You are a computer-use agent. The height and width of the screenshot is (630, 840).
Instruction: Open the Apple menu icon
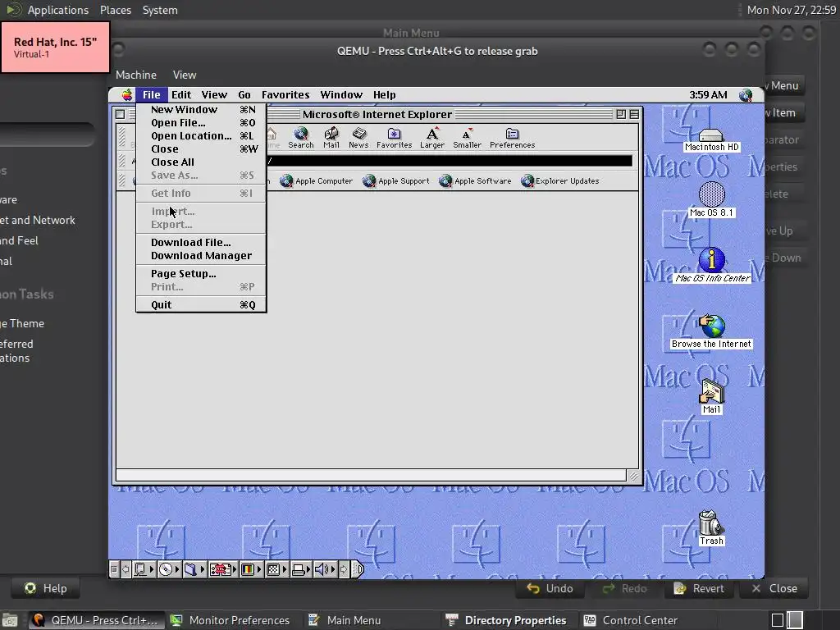pyautogui.click(x=126, y=95)
